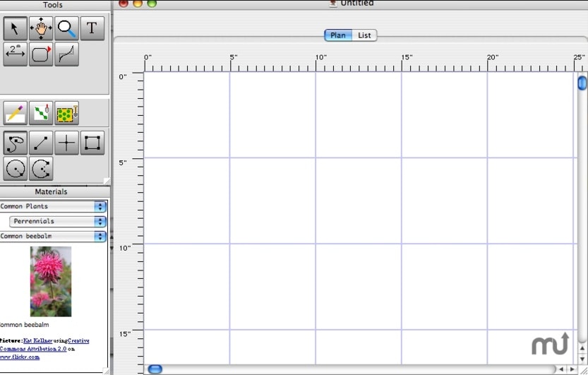This screenshot has width=588, height=375.
Task: Click the window minimize yellow button
Action: click(x=138, y=4)
